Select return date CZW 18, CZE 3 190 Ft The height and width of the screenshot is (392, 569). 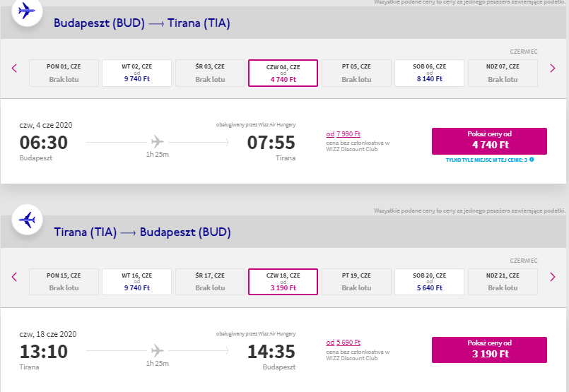click(x=283, y=282)
